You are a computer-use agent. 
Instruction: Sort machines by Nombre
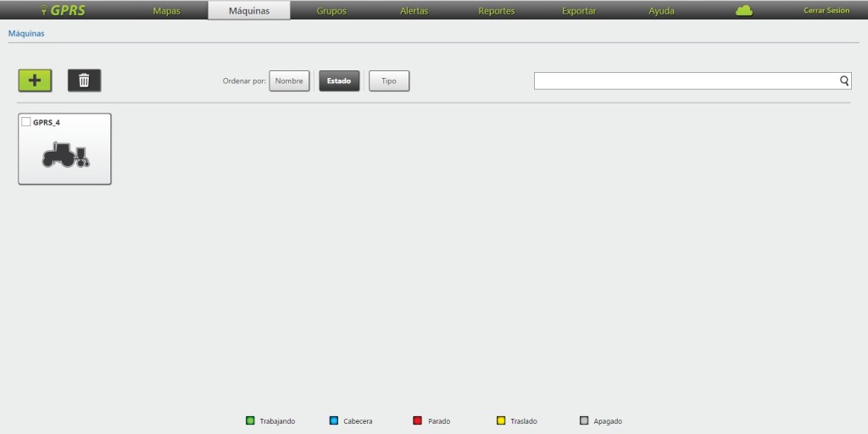(289, 81)
